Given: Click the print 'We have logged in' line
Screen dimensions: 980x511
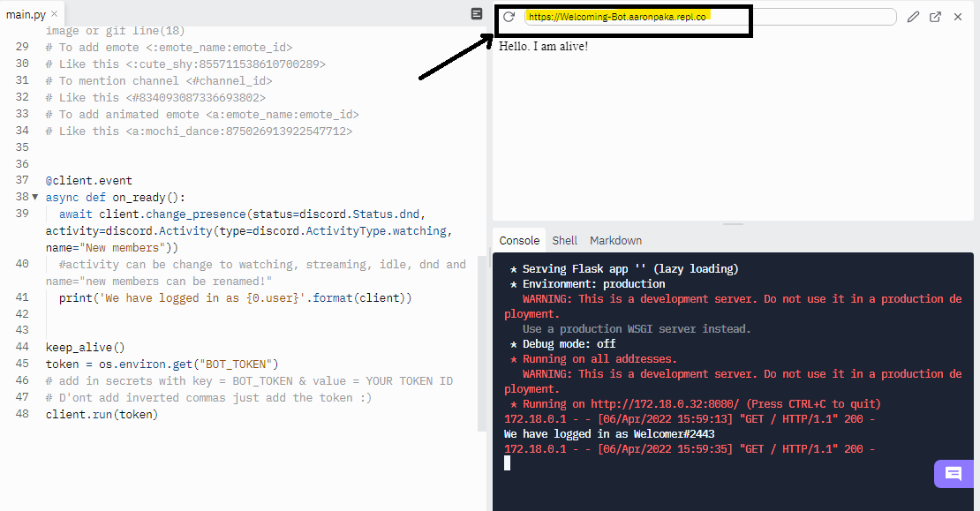Looking at the screenshot, I should (236, 298).
